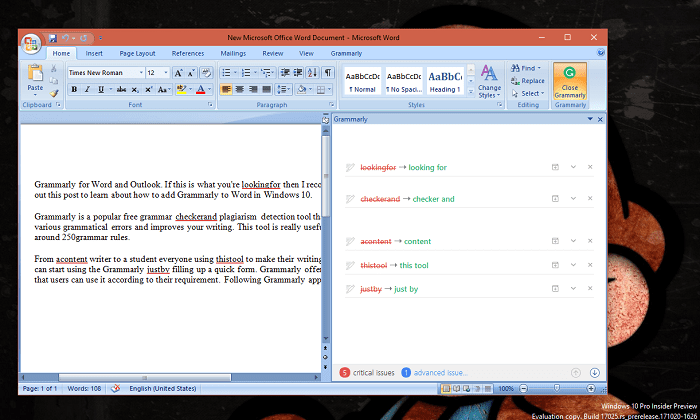Click Close Grammarly button
The image size is (700, 420).
570,81
